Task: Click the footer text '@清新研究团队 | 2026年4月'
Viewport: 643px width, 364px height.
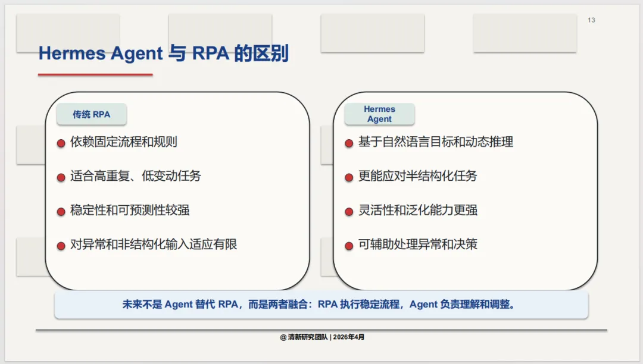Action: pos(322,337)
